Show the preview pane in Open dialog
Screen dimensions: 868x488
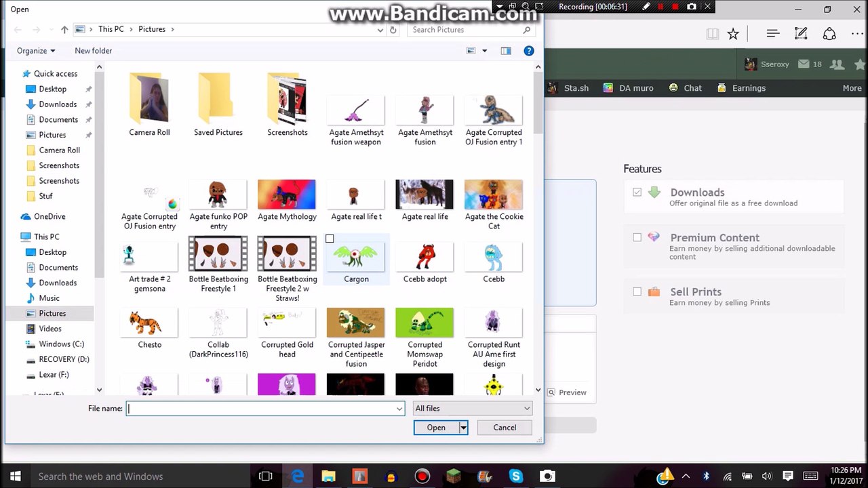pyautogui.click(x=506, y=51)
